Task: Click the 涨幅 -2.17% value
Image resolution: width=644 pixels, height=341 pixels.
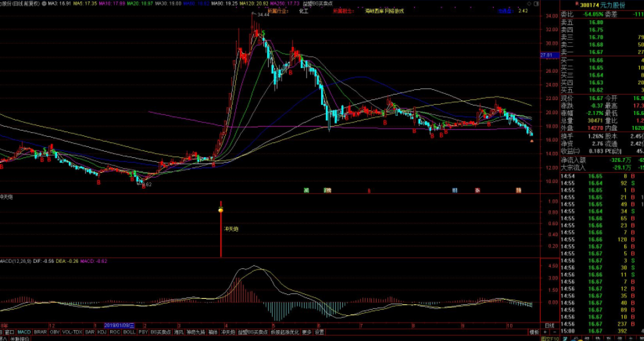Action: pyautogui.click(x=594, y=114)
